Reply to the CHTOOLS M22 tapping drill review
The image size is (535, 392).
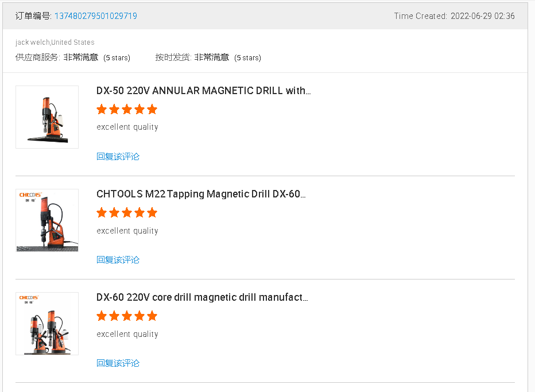coord(118,260)
